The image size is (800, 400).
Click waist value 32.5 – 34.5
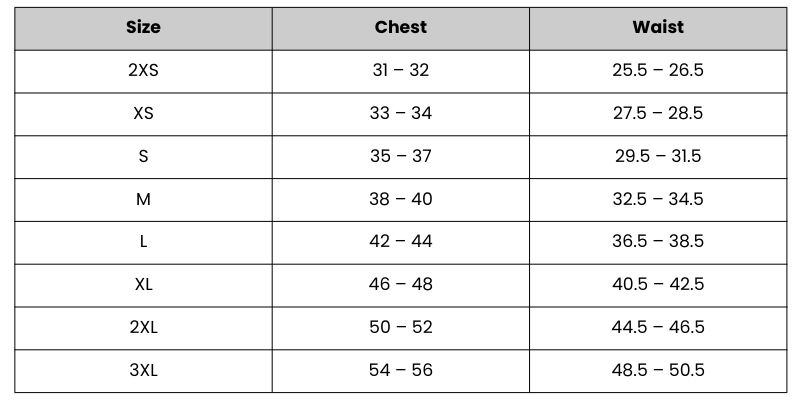(x=658, y=200)
